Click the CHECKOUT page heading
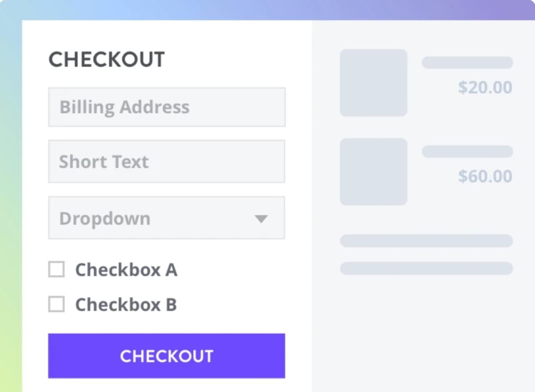This screenshot has height=392, width=535. tap(107, 59)
